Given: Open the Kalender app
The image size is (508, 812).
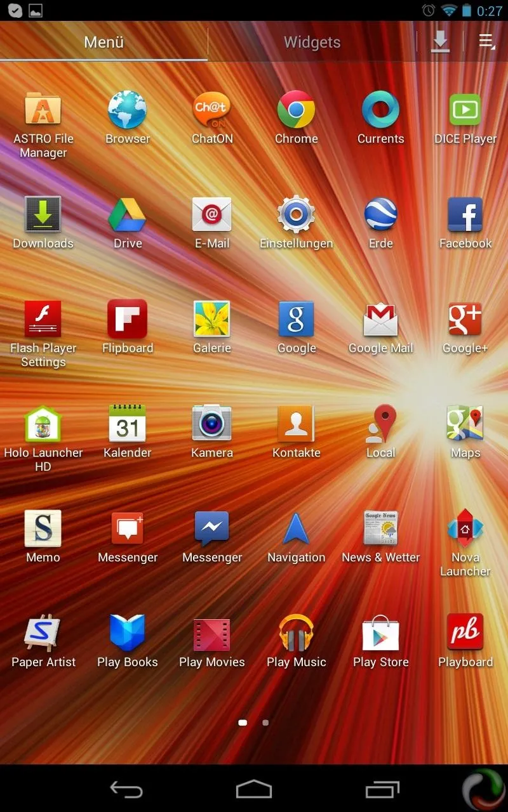Looking at the screenshot, I should tap(128, 431).
